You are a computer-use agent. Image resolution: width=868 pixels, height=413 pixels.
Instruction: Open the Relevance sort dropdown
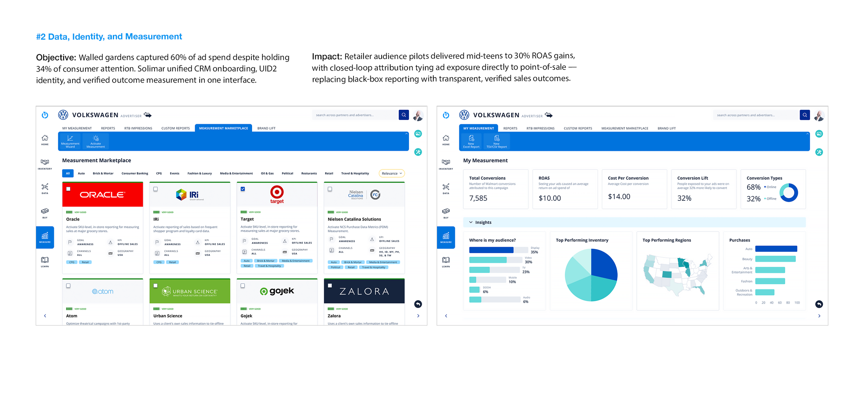coord(391,173)
